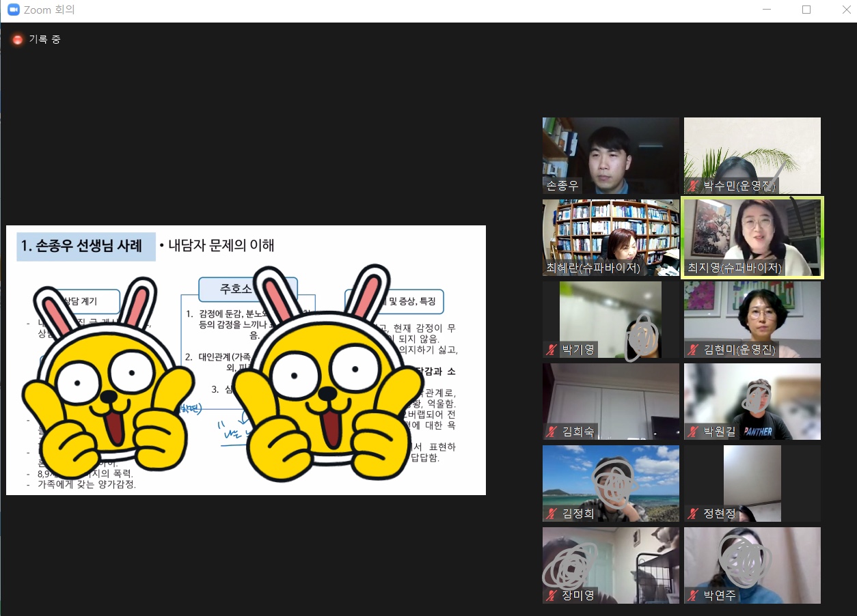Image resolution: width=857 pixels, height=616 pixels.
Task: Click the Zoom logo in the title bar
Action: (x=13, y=10)
